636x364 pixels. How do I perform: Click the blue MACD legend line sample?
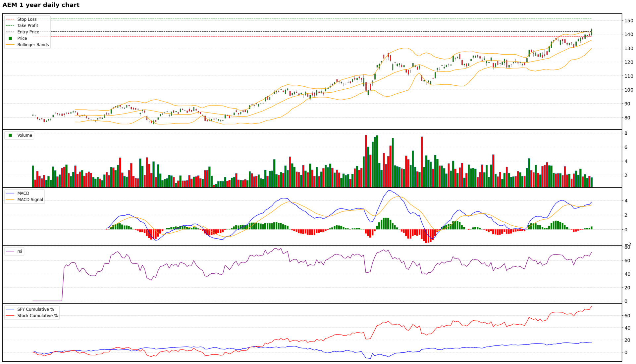click(10, 193)
